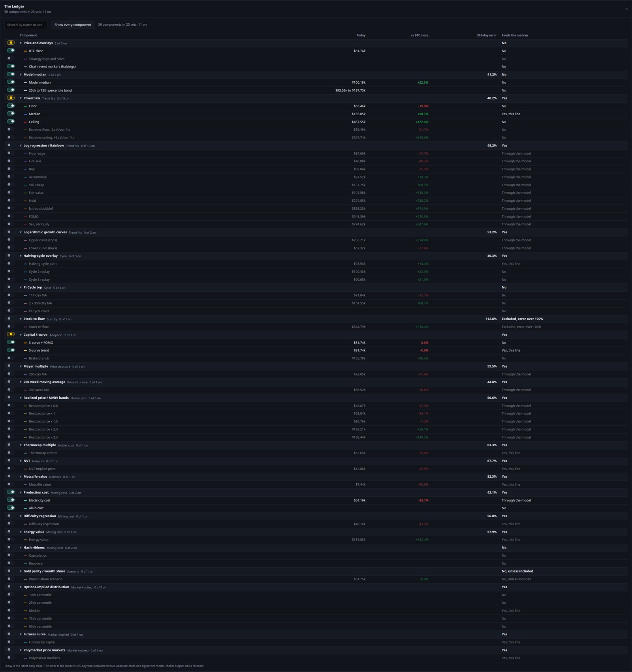Image resolution: width=632 pixels, height=672 pixels.
Task: Enable Strategy buys and sales overlay
Action: point(11,58)
